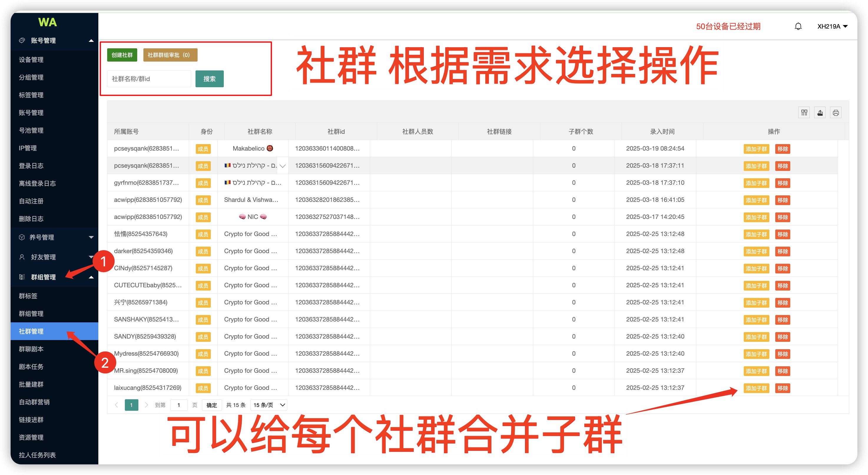Click the WA logo

click(47, 22)
